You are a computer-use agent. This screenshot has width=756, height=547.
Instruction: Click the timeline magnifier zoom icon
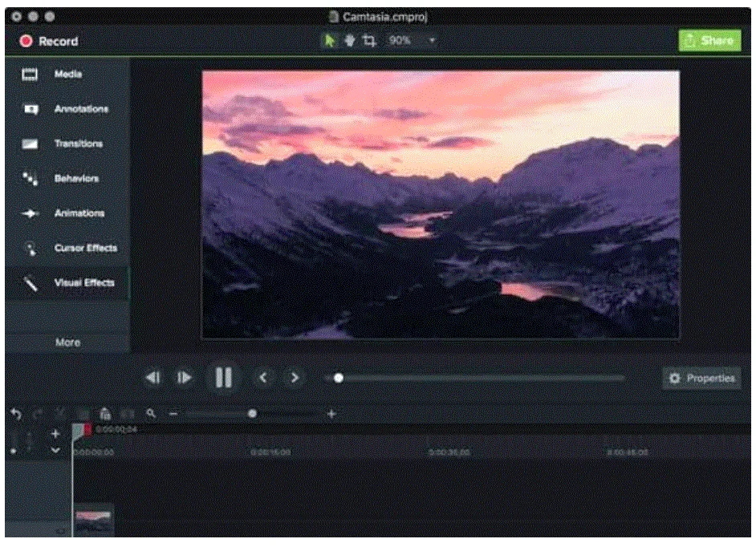tap(151, 414)
